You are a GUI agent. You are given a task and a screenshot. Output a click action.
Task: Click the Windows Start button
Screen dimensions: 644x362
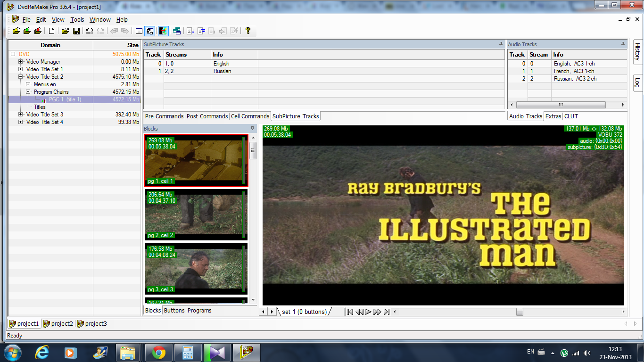(12, 353)
